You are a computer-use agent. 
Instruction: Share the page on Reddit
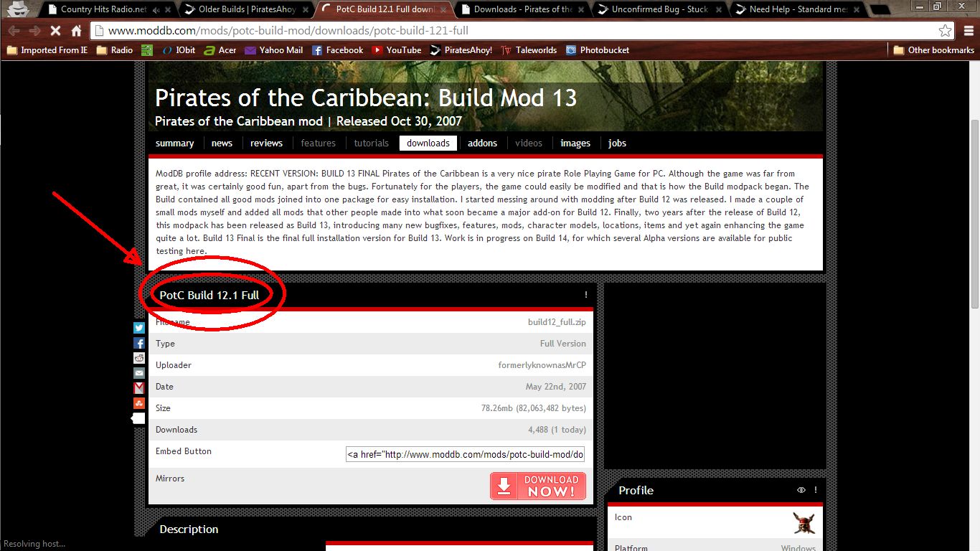139,358
